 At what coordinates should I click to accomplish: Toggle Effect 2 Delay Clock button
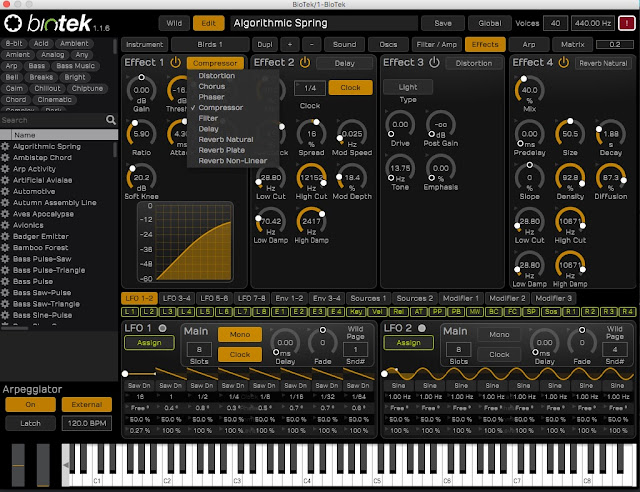[x=350, y=87]
